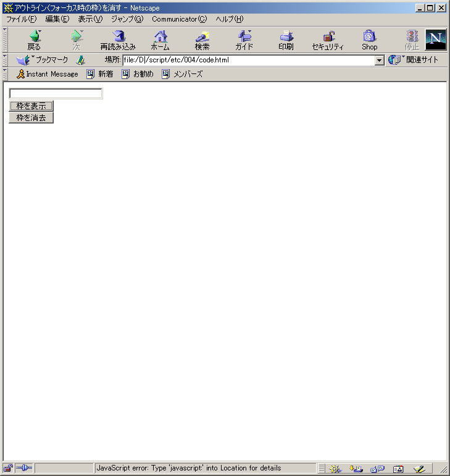The height and width of the screenshot is (476, 450).
Task: Maximize the Netscape window
Action: tap(430, 8)
